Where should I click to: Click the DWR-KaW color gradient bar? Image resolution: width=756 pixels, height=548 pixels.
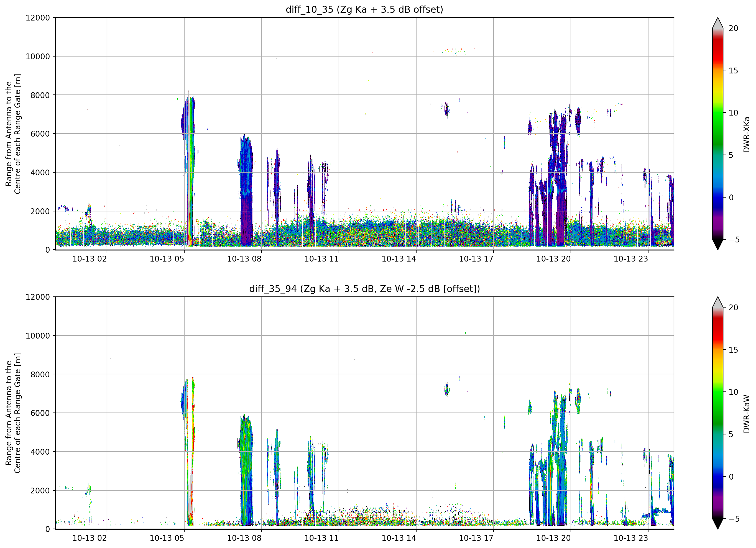click(718, 413)
